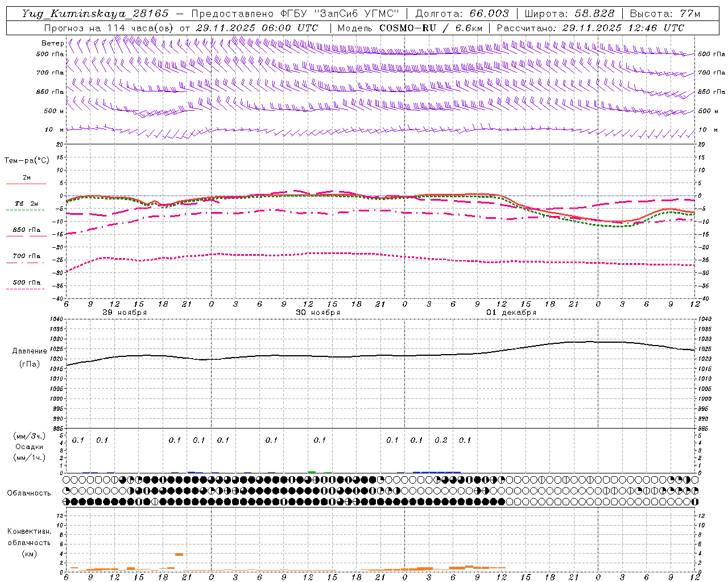Select the Высота: 77м elevation text

(x=665, y=14)
